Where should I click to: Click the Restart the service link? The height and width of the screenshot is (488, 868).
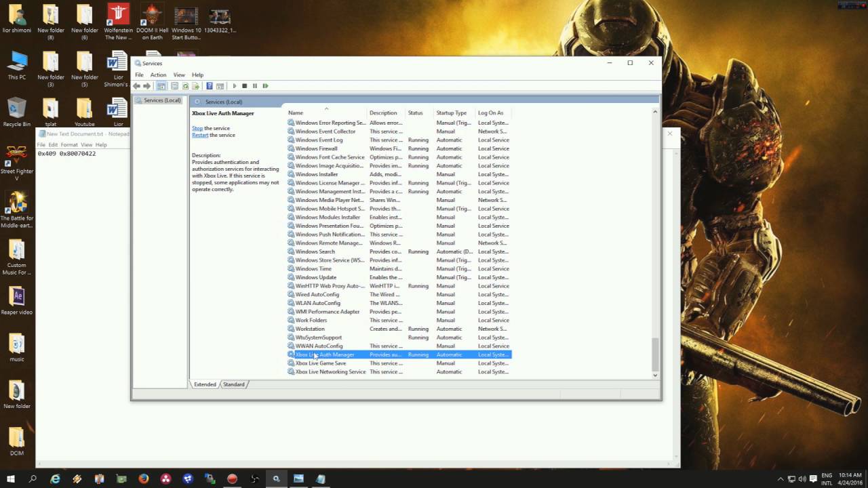[200, 135]
